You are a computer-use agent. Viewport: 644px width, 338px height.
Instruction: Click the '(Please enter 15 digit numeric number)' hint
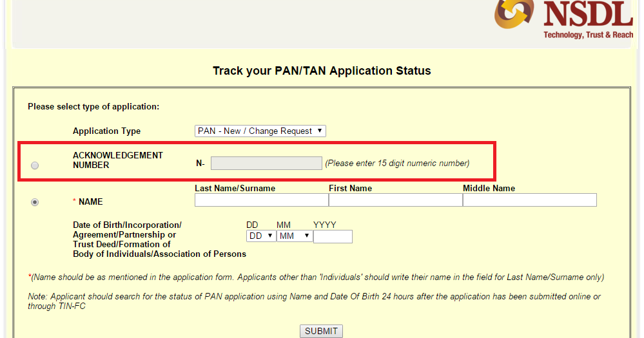click(397, 164)
